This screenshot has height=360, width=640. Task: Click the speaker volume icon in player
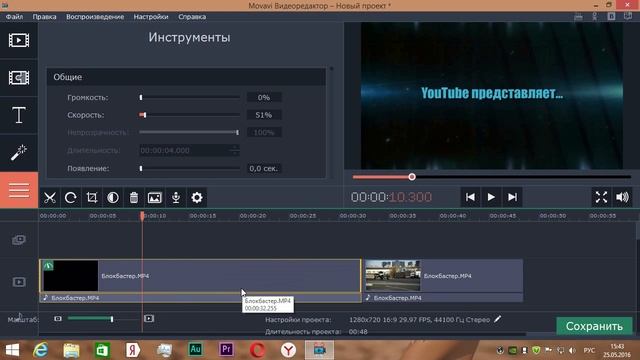coord(622,197)
